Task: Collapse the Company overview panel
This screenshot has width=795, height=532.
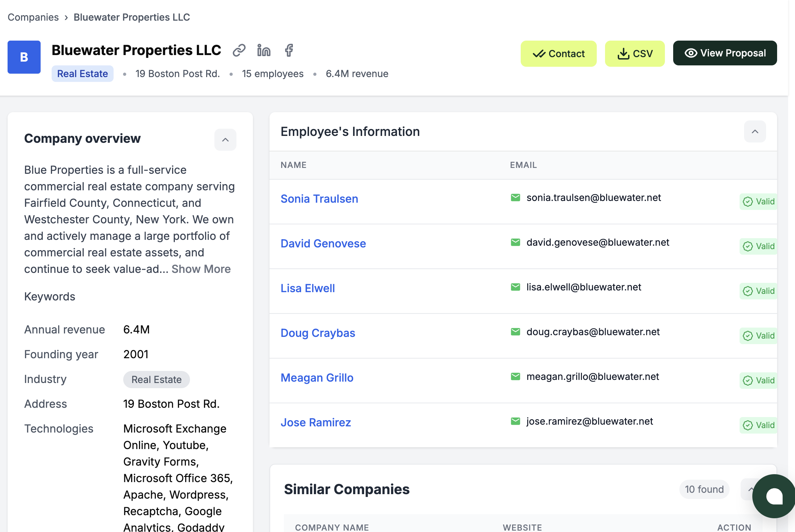Action: [x=225, y=139]
